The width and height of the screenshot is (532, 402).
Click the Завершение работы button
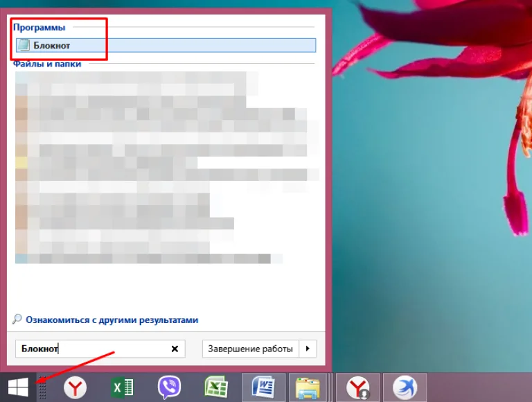pos(250,349)
